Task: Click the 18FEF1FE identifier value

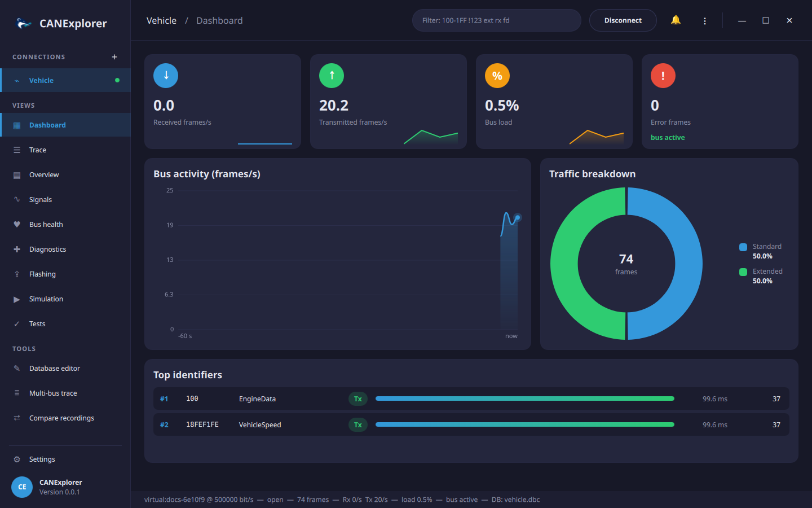Action: tap(202, 424)
